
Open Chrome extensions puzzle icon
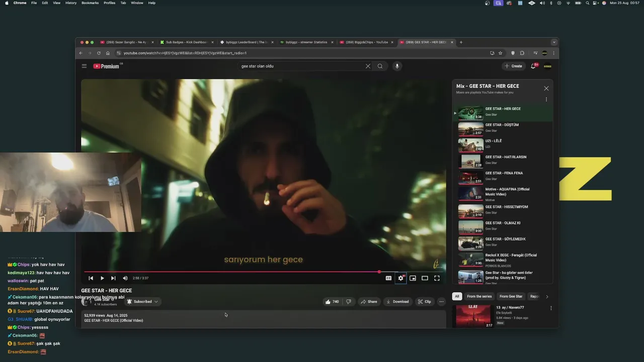click(522, 53)
